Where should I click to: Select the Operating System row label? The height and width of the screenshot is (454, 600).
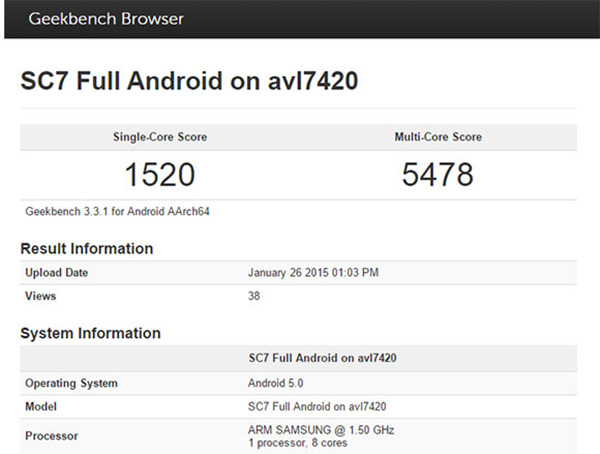point(71,383)
